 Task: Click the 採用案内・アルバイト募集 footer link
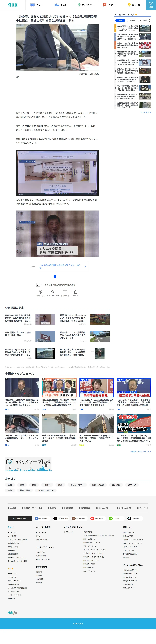32,508
